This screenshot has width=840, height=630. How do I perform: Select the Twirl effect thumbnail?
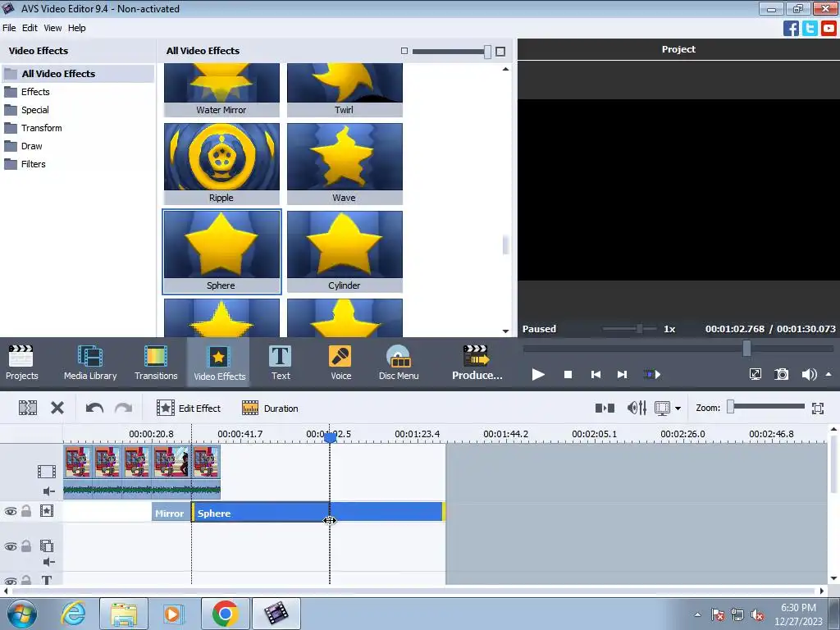[x=345, y=89]
